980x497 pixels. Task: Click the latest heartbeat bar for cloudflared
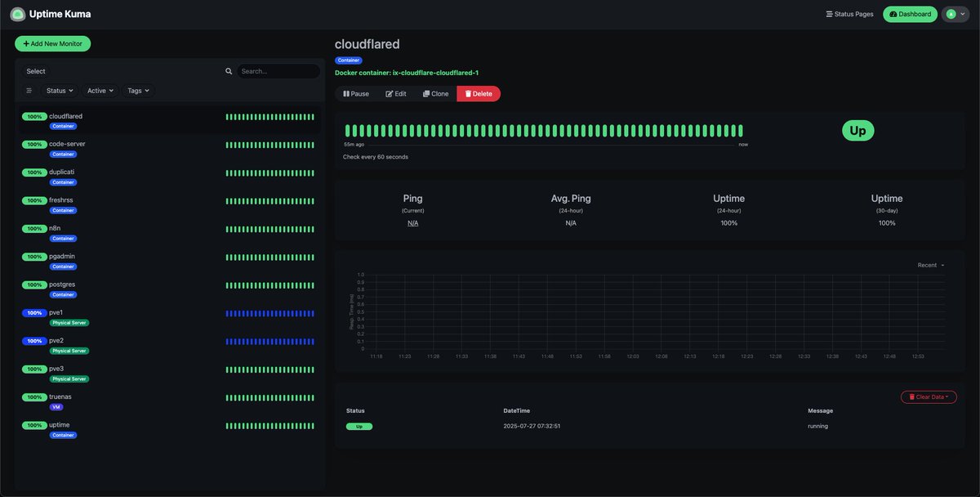(741, 128)
